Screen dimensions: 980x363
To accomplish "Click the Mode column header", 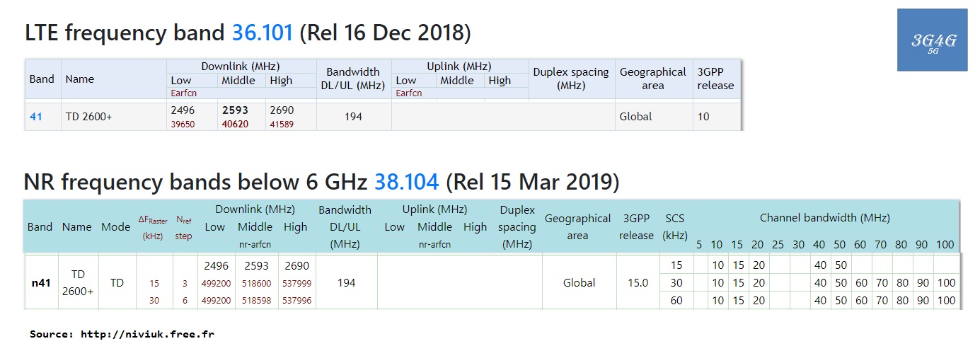I will coord(115,227).
